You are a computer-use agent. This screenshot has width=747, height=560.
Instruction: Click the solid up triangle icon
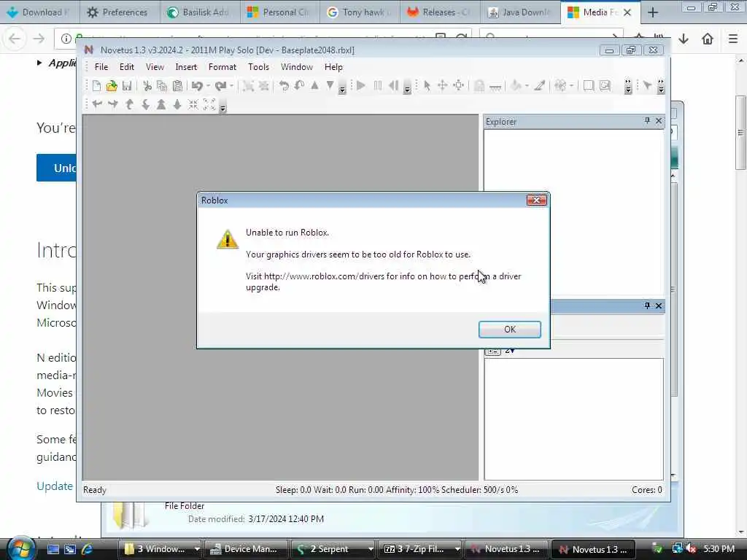(314, 86)
